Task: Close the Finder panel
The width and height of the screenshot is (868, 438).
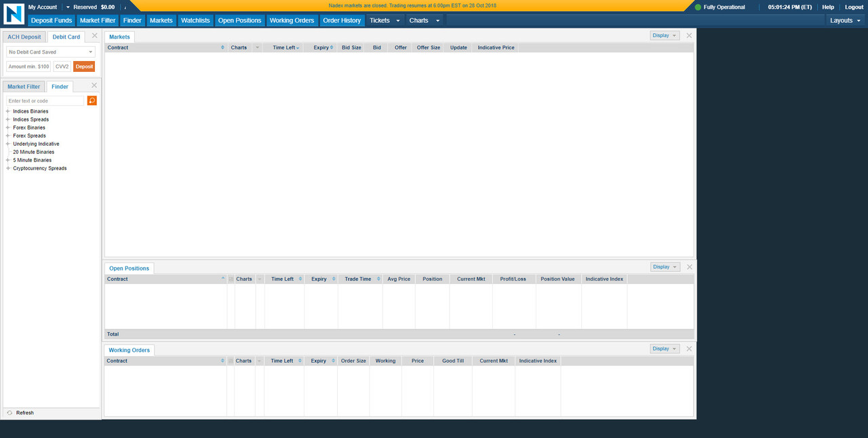Action: [x=94, y=85]
